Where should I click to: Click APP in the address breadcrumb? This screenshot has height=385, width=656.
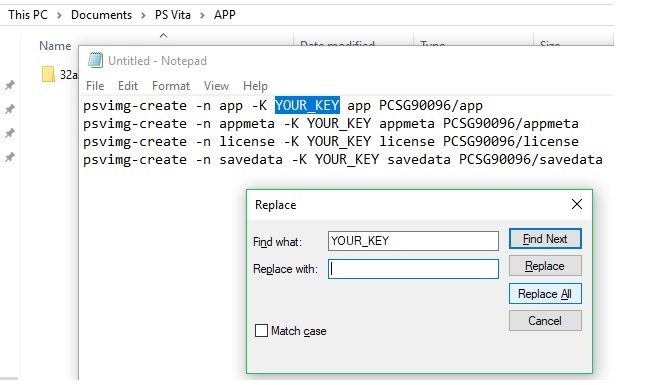(225, 15)
